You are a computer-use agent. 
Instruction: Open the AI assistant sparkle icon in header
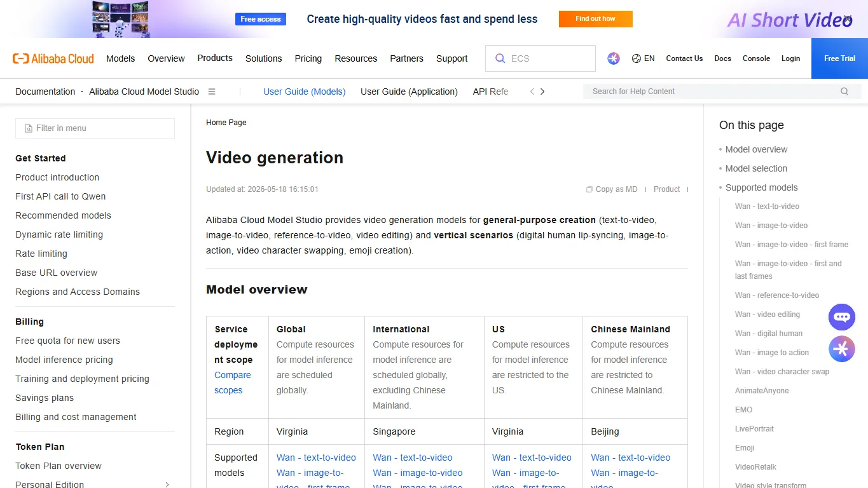tap(614, 58)
